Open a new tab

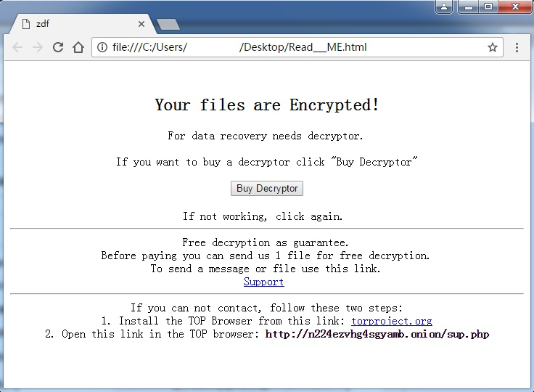click(x=168, y=25)
